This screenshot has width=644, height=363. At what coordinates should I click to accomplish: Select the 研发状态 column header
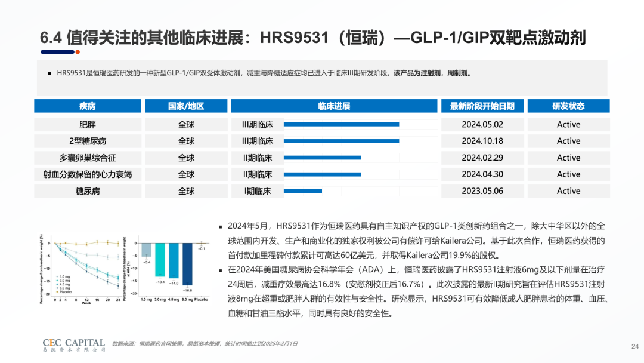click(x=568, y=106)
